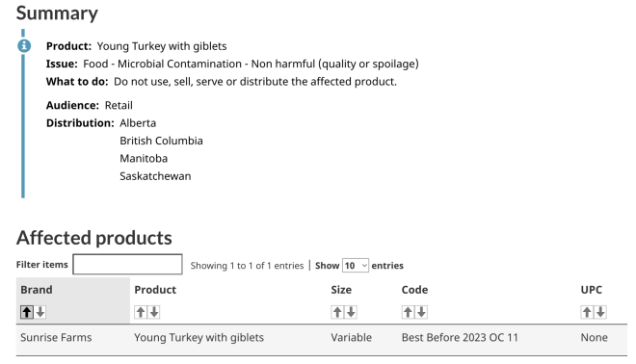Click the Best Before 2023 OC 11 cell

[x=460, y=338]
